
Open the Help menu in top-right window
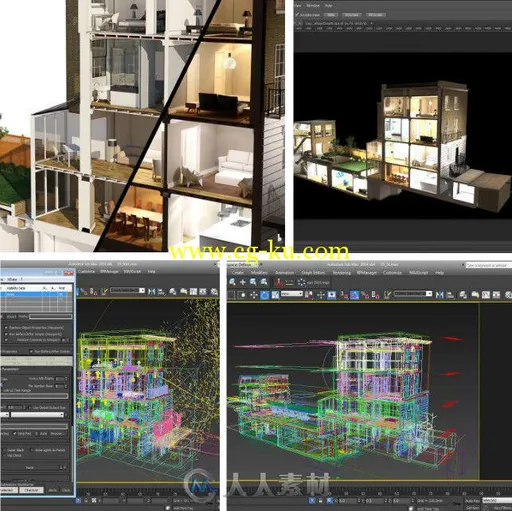[x=328, y=5]
